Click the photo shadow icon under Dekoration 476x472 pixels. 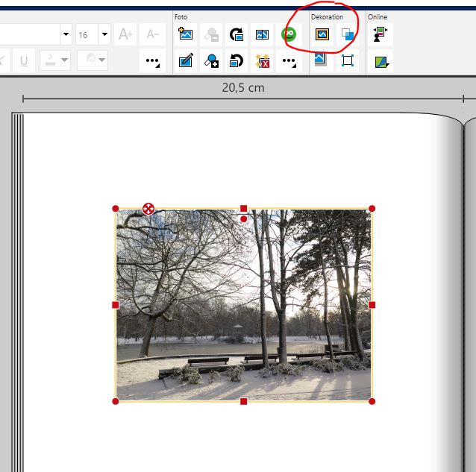(x=321, y=59)
